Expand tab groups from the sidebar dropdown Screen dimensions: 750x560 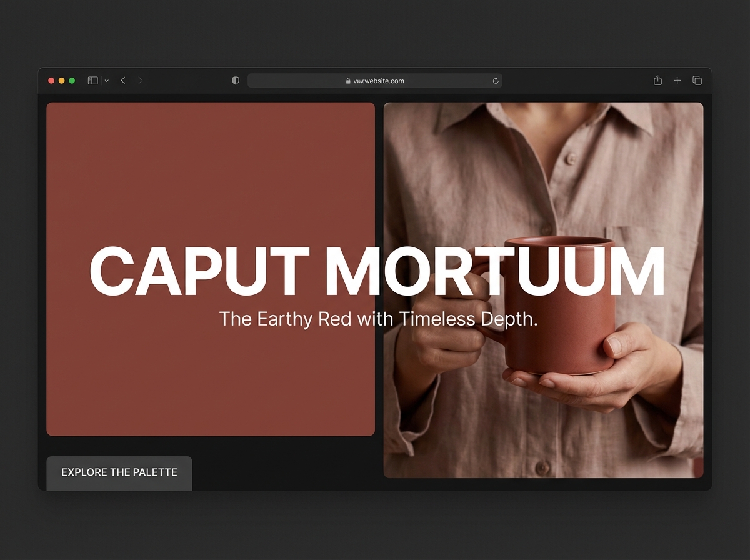click(x=106, y=81)
